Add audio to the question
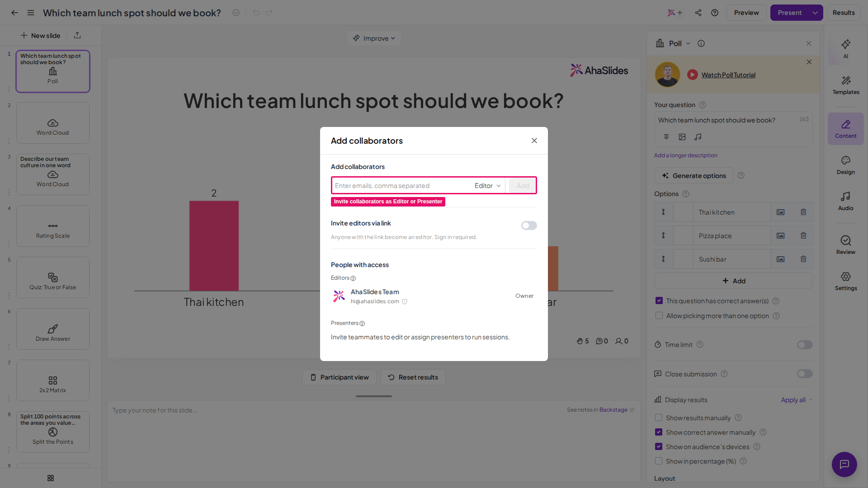 pyautogui.click(x=698, y=137)
